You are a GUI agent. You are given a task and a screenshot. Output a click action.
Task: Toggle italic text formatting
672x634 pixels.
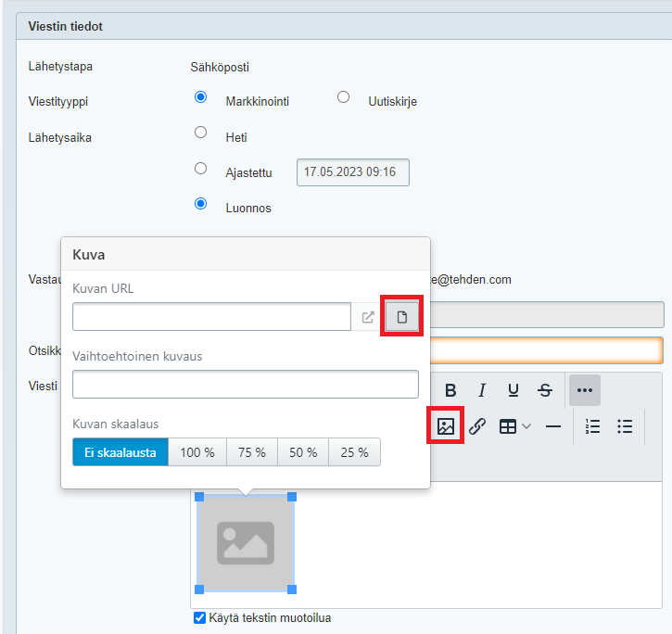482,390
